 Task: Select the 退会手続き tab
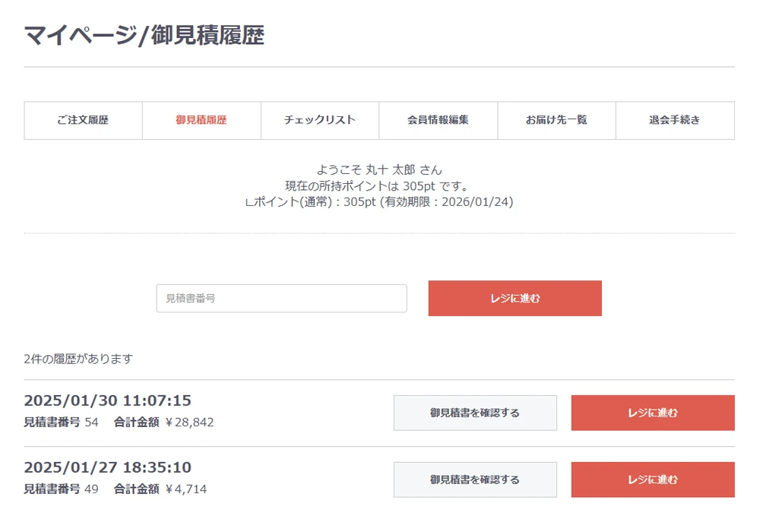(675, 120)
